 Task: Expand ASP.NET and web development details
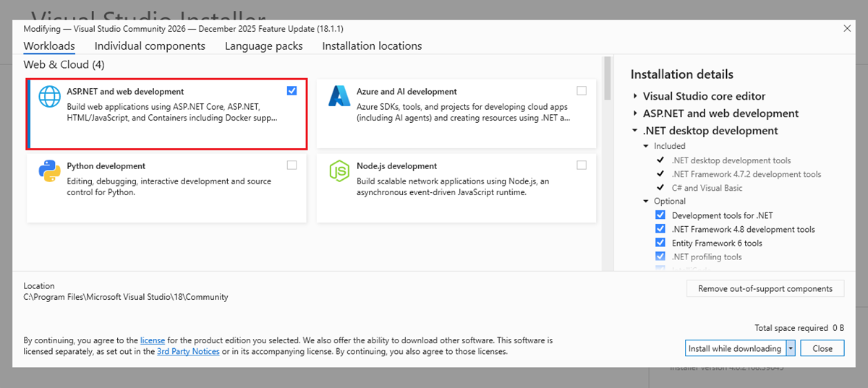pyautogui.click(x=635, y=113)
